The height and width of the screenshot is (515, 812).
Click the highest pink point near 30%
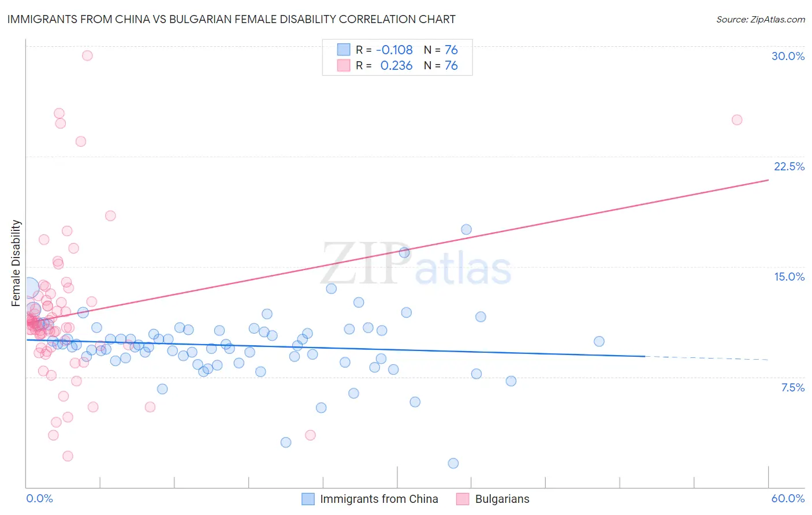(87, 55)
